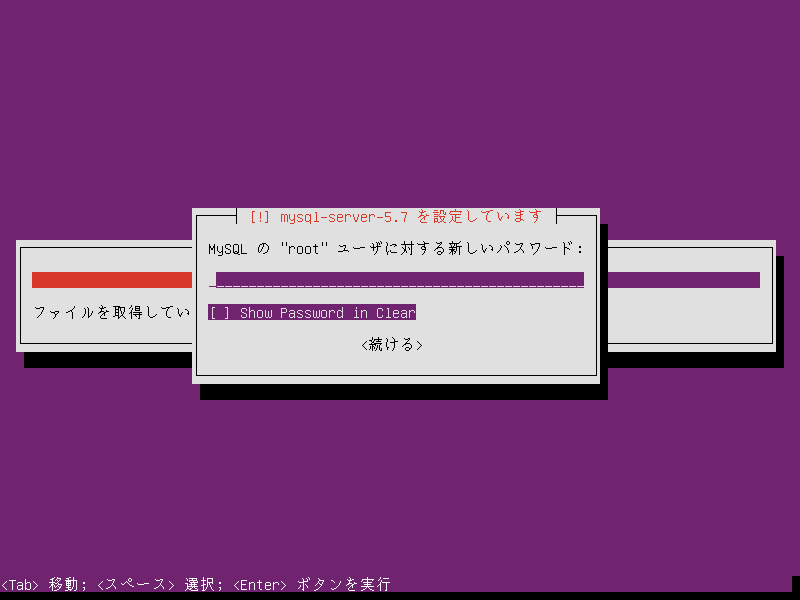Click the red filled part of progress bar
This screenshot has width=800, height=600.
click(110, 280)
